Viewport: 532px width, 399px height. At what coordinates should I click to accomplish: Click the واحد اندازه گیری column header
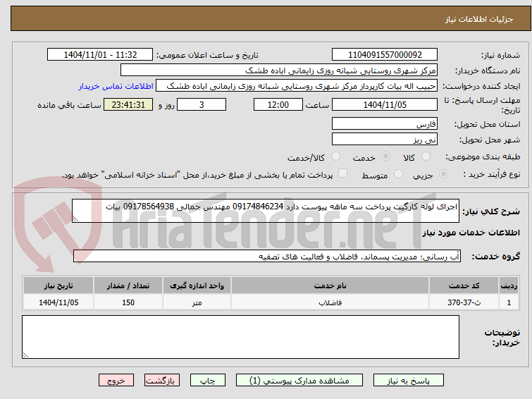(x=197, y=286)
